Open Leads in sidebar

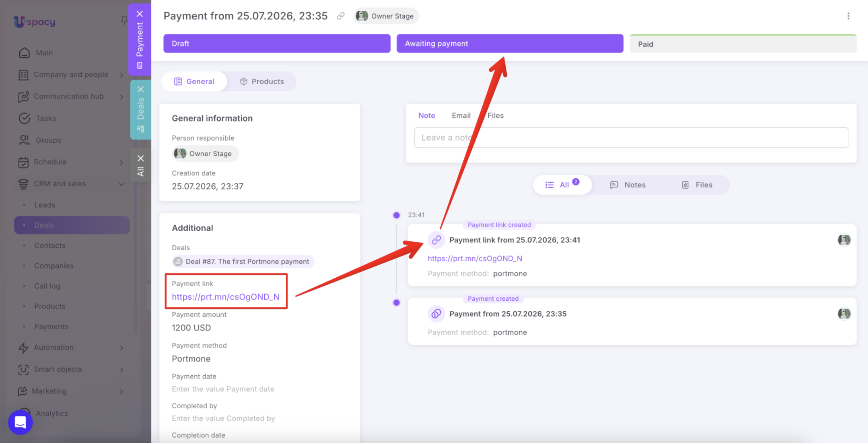click(45, 205)
